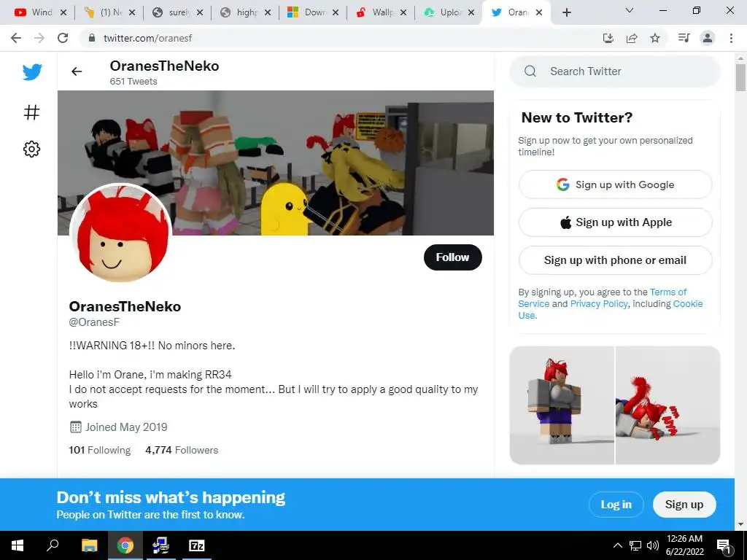
Task: Expand the tab search chevron
Action: 630,10
